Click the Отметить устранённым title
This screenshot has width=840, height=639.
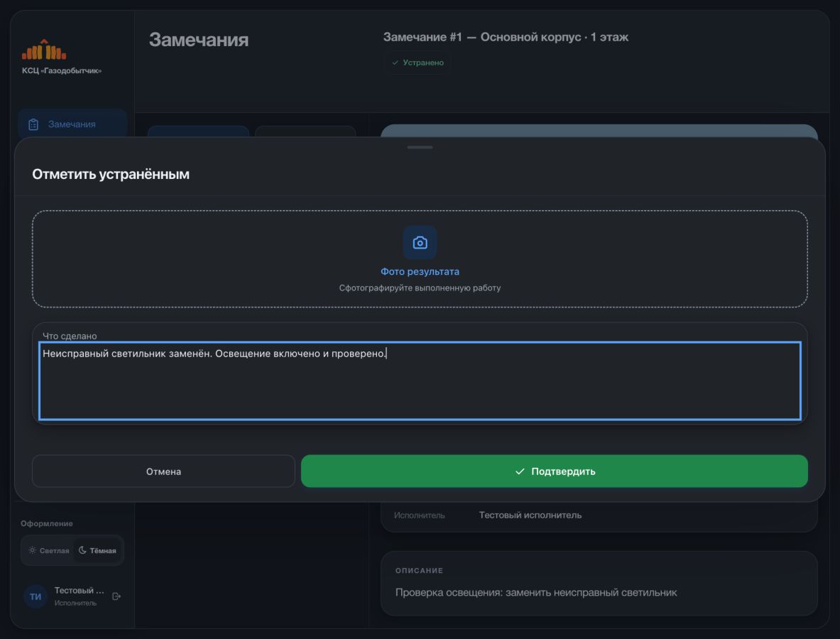111,174
